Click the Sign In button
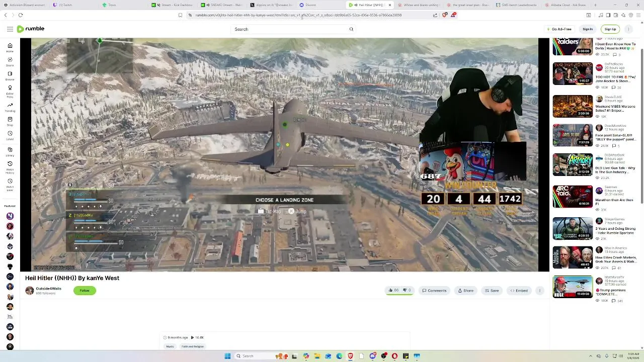644x362 pixels. [x=588, y=29]
